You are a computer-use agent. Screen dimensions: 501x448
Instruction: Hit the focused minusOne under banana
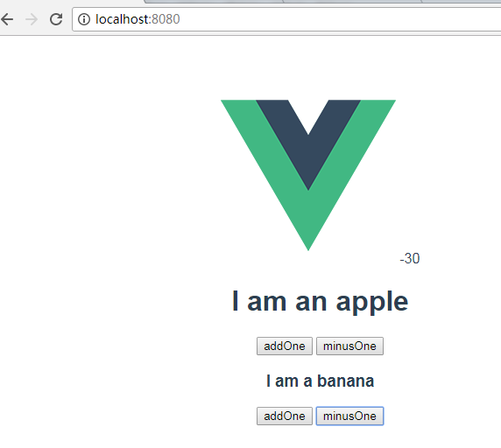[349, 416]
